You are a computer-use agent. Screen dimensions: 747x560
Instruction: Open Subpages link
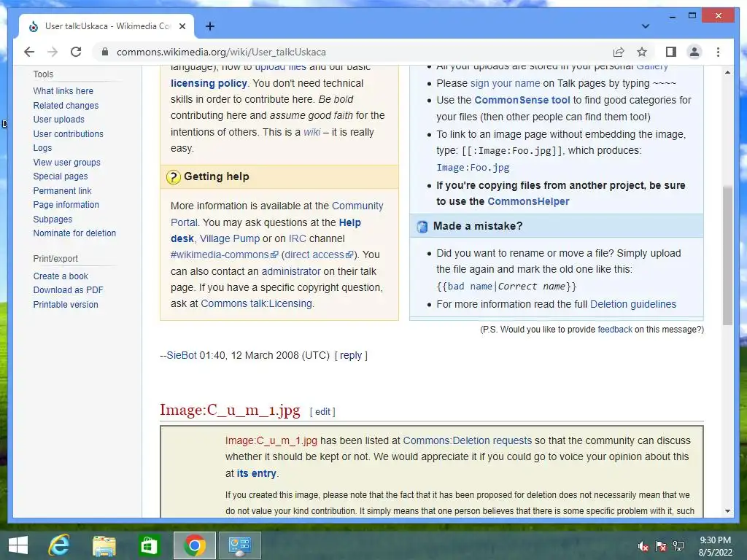point(53,219)
